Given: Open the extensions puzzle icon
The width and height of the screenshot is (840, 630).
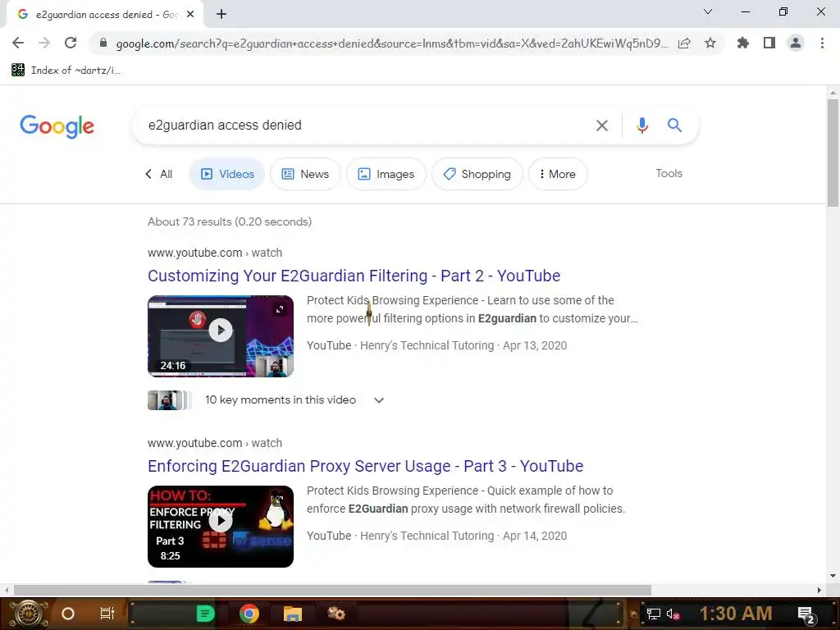Looking at the screenshot, I should click(x=743, y=43).
